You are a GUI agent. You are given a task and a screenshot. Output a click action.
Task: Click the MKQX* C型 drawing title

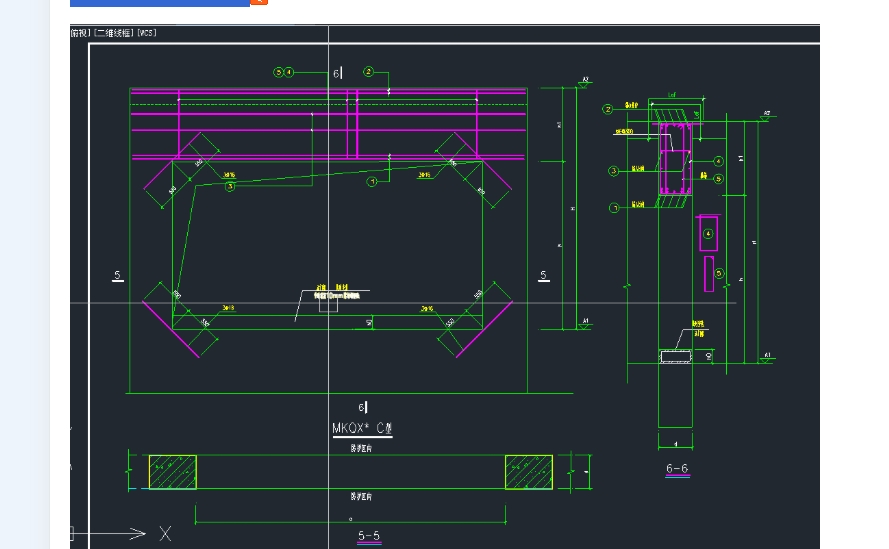click(x=362, y=428)
